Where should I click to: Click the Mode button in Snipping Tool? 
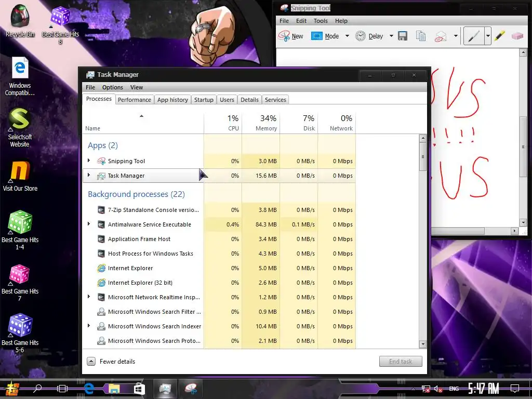(x=325, y=36)
